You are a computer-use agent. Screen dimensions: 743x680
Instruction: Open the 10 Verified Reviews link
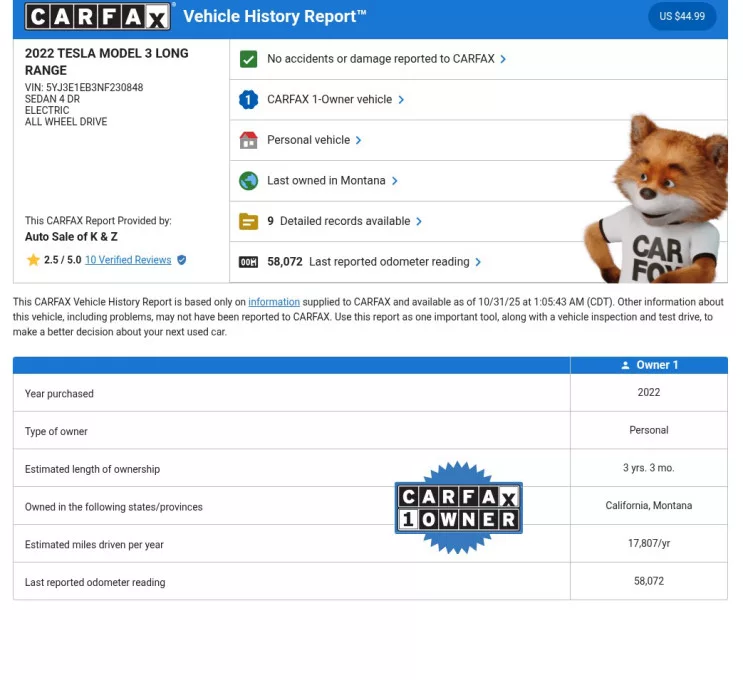[128, 260]
